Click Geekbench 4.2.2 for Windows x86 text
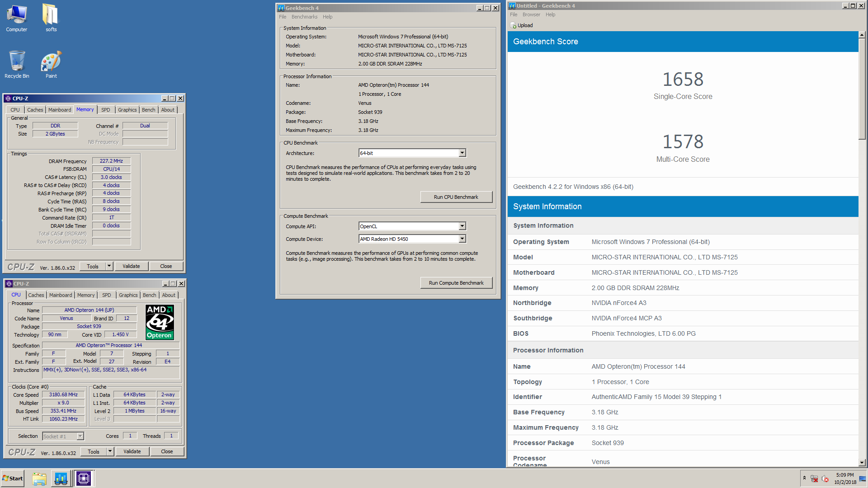 click(573, 187)
